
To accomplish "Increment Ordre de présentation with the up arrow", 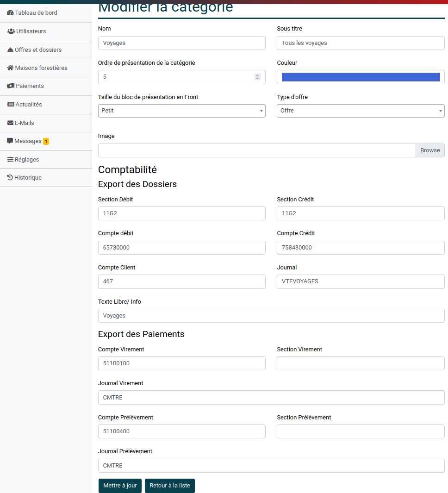I will (x=257, y=75).
